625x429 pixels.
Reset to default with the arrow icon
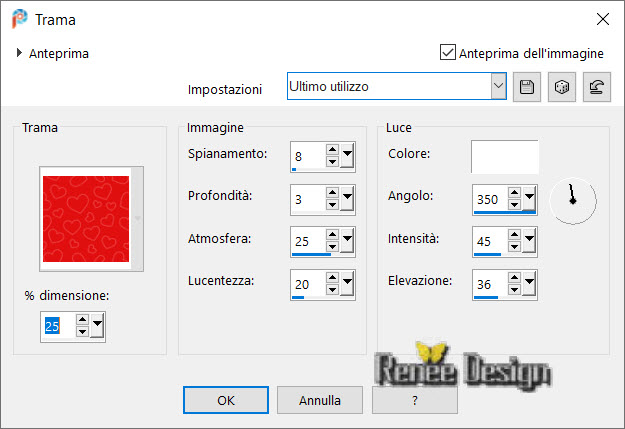597,87
